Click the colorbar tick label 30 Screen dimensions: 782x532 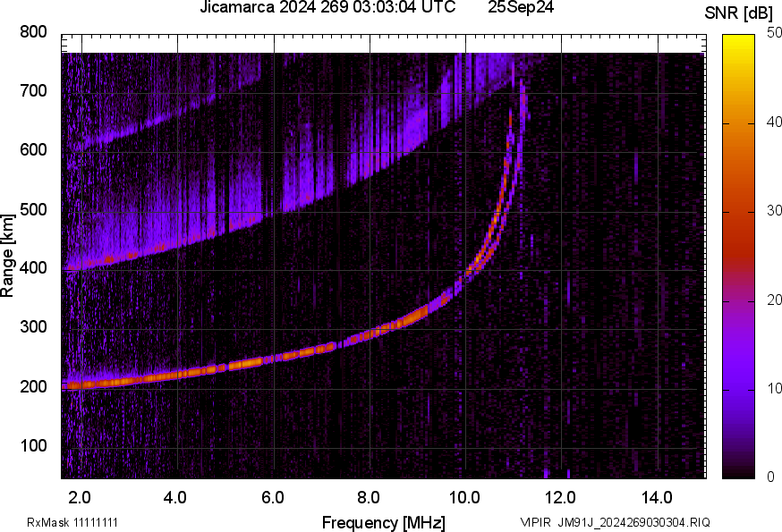click(x=774, y=210)
